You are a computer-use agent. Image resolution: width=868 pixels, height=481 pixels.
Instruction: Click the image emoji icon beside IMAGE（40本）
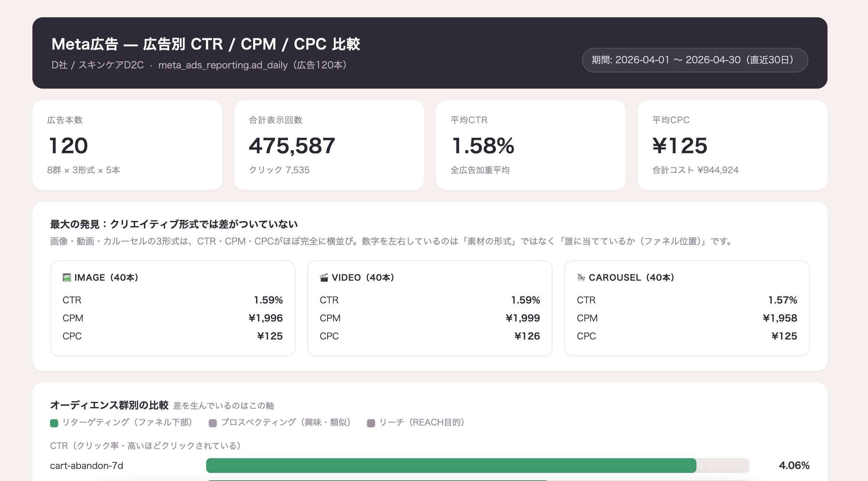67,278
